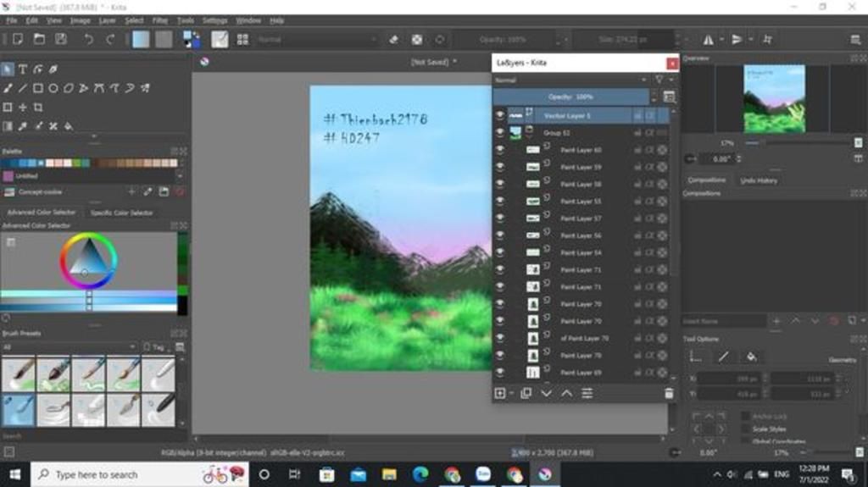Image resolution: width=868 pixels, height=487 pixels.
Task: Click the taskbar search box
Action: pos(140,474)
